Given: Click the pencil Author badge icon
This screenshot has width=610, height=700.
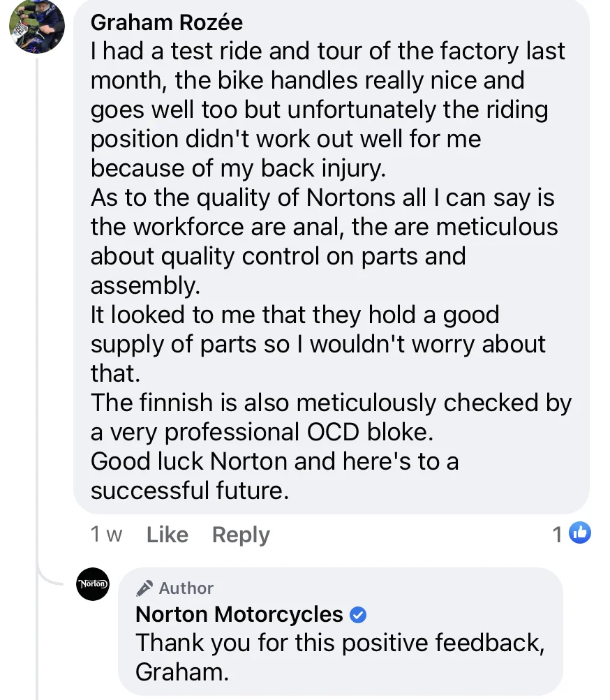Looking at the screenshot, I should click(x=145, y=588).
